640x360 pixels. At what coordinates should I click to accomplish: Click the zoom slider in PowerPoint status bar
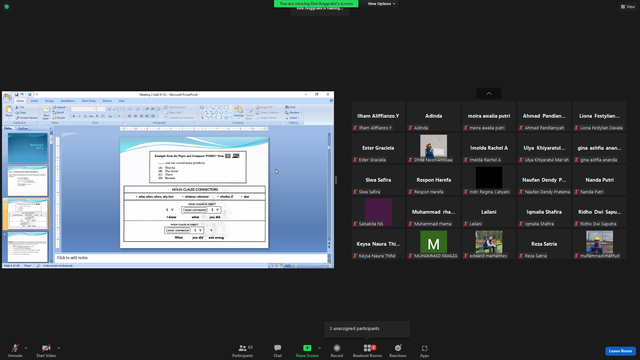[x=310, y=266]
